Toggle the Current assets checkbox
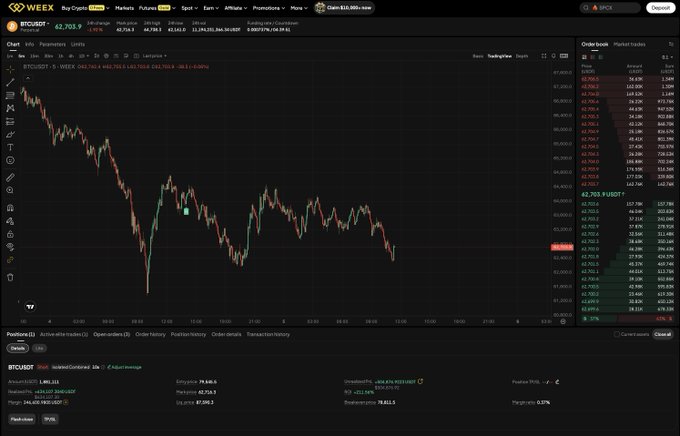Image resolution: width=680 pixels, height=436 pixels. pyautogui.click(x=616, y=334)
